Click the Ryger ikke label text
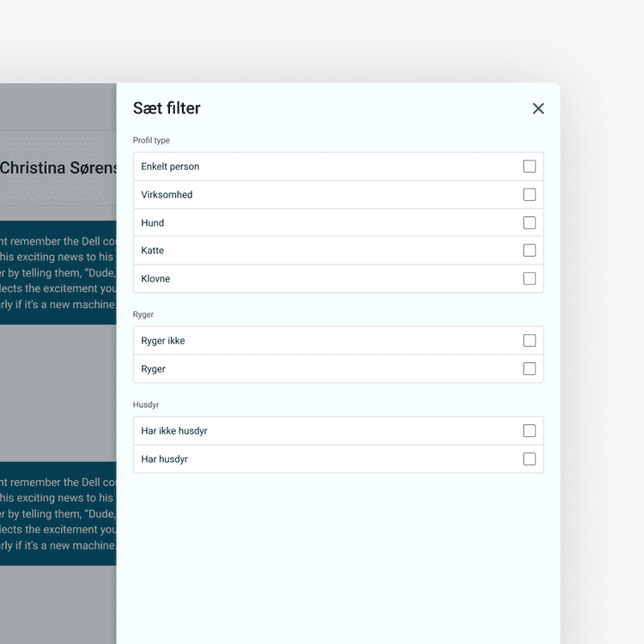The width and height of the screenshot is (644, 644). pyautogui.click(x=162, y=341)
